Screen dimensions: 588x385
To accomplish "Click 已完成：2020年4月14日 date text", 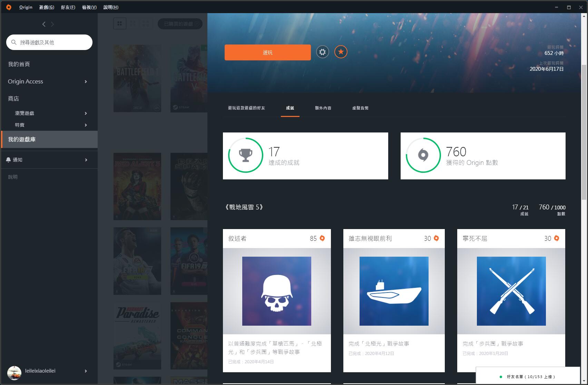I will click(x=251, y=362).
